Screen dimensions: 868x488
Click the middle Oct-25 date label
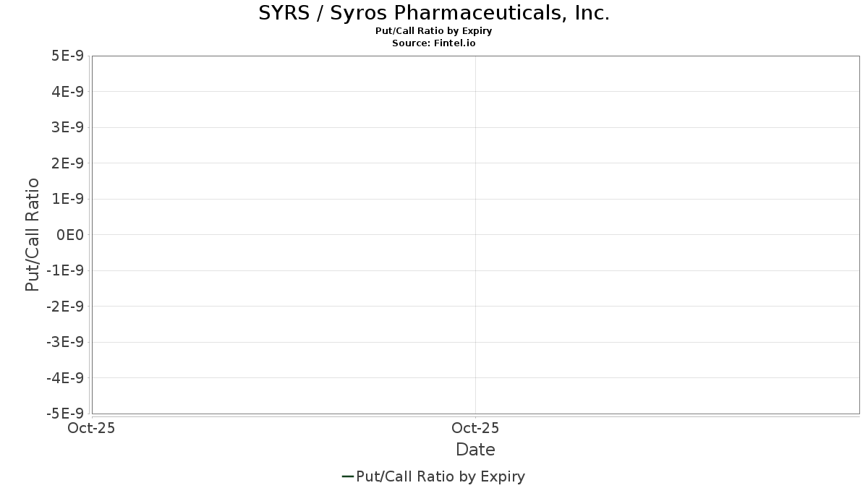pyautogui.click(x=475, y=428)
